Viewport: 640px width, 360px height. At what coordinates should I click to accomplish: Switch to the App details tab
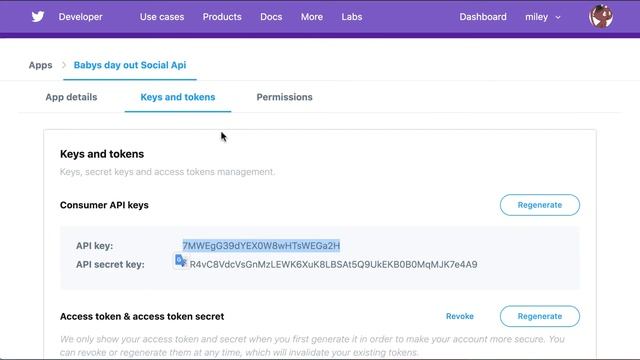(x=71, y=97)
